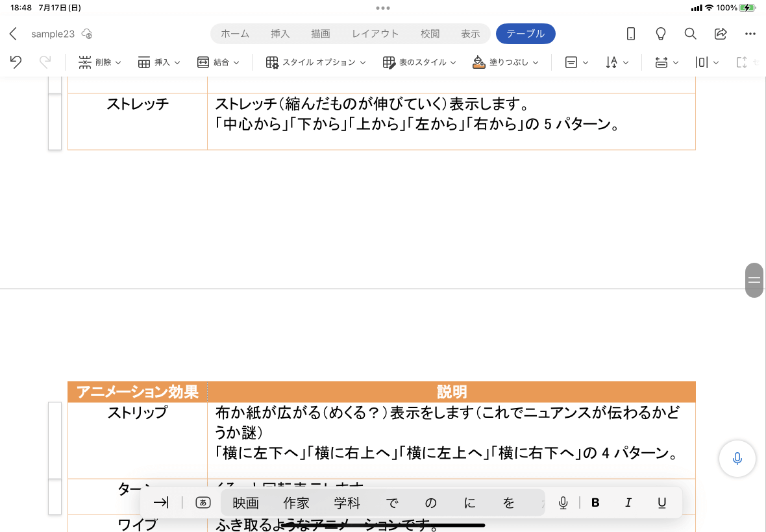Insert suggestion 映画
The width and height of the screenshot is (766, 532).
(x=245, y=503)
